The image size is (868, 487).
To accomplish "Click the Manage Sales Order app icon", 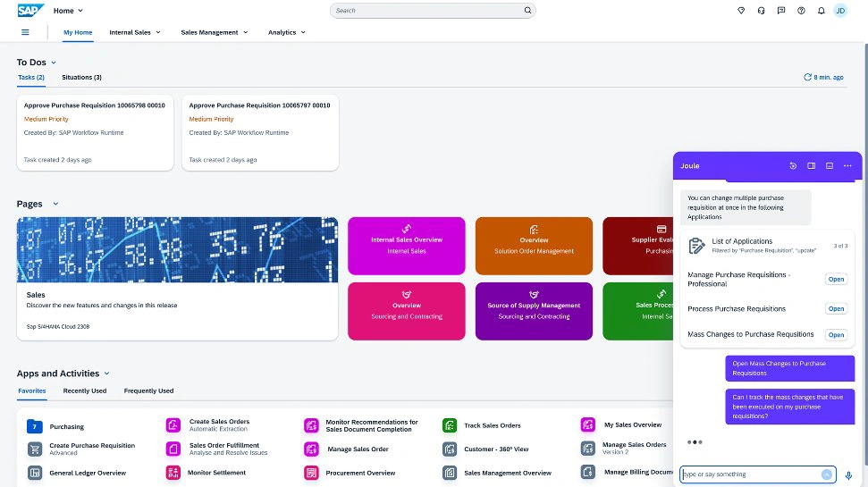I will [x=311, y=449].
